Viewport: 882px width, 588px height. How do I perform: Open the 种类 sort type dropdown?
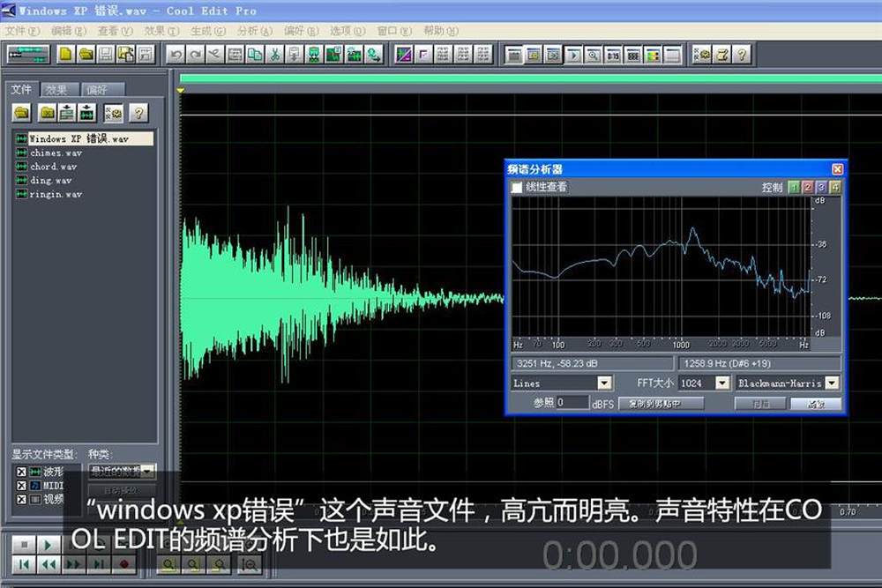tap(147, 471)
